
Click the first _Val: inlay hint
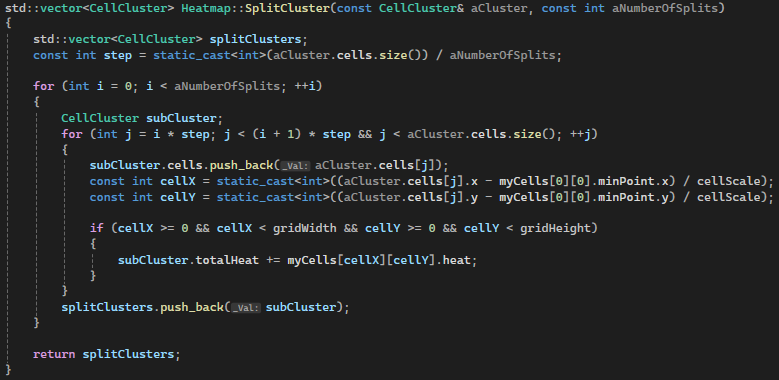(x=296, y=165)
